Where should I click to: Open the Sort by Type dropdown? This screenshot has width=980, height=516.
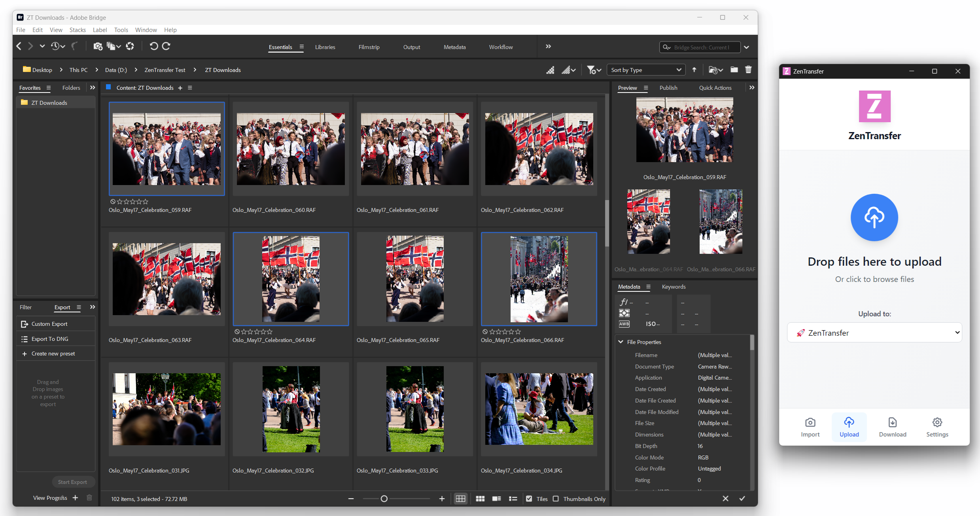pyautogui.click(x=645, y=70)
